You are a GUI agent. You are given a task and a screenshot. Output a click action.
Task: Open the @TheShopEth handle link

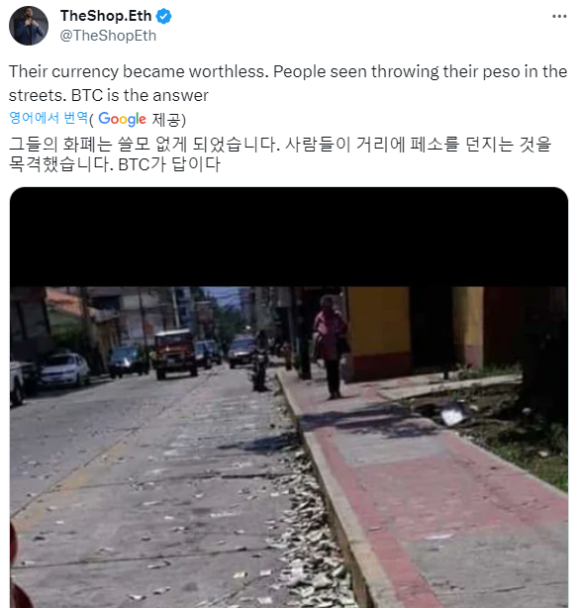point(108,36)
